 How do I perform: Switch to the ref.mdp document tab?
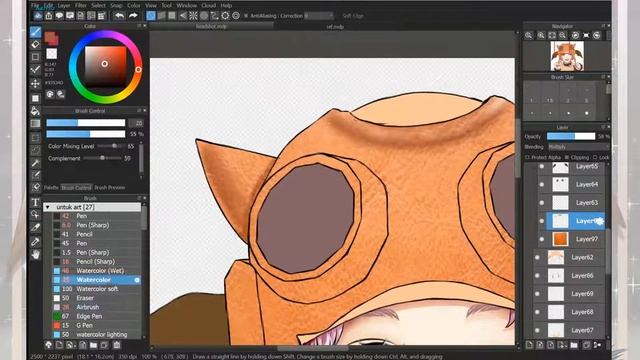(335, 27)
